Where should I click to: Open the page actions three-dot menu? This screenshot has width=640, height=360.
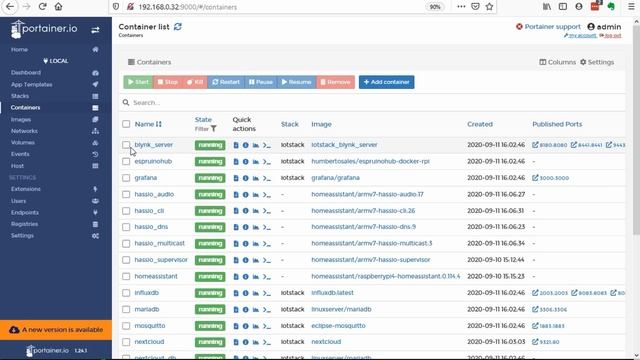461,7
